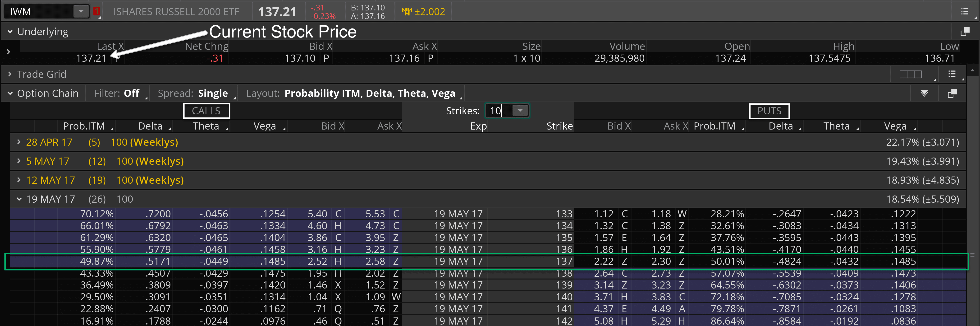Image resolution: width=980 pixels, height=326 pixels.
Task: Open the IWM symbol dropdown arrow
Action: [81, 11]
